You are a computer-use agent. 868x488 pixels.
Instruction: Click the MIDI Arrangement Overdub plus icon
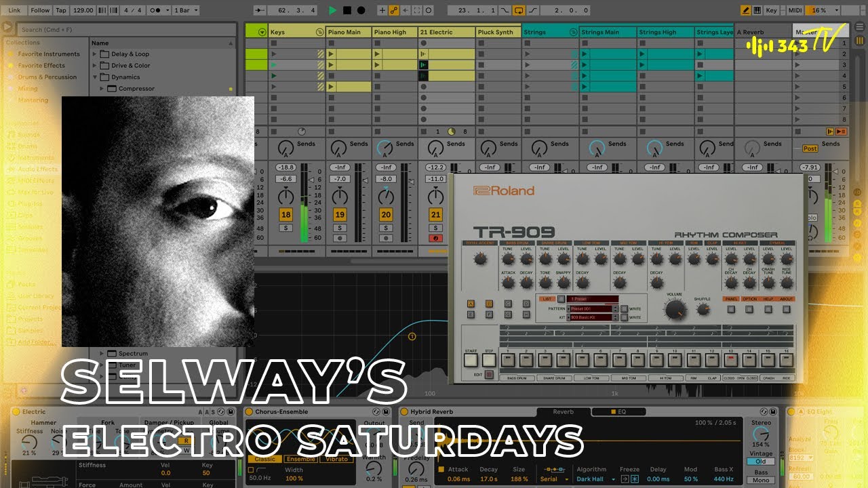pyautogui.click(x=382, y=10)
